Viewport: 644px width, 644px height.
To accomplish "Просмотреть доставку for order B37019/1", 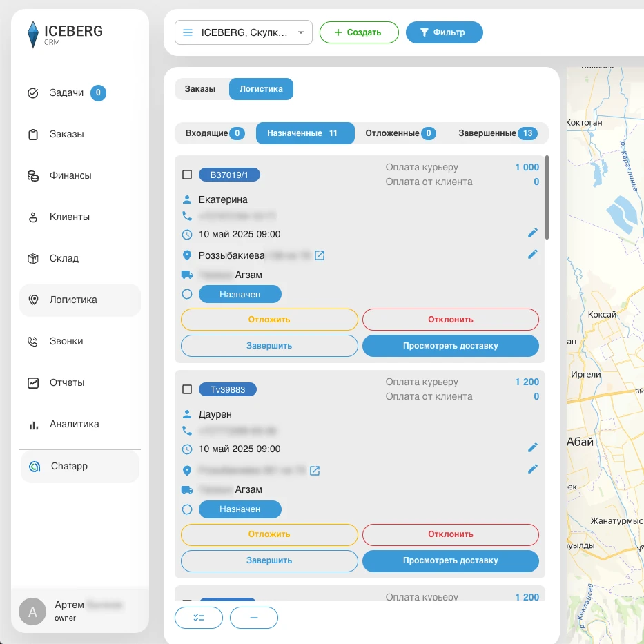I will click(451, 346).
